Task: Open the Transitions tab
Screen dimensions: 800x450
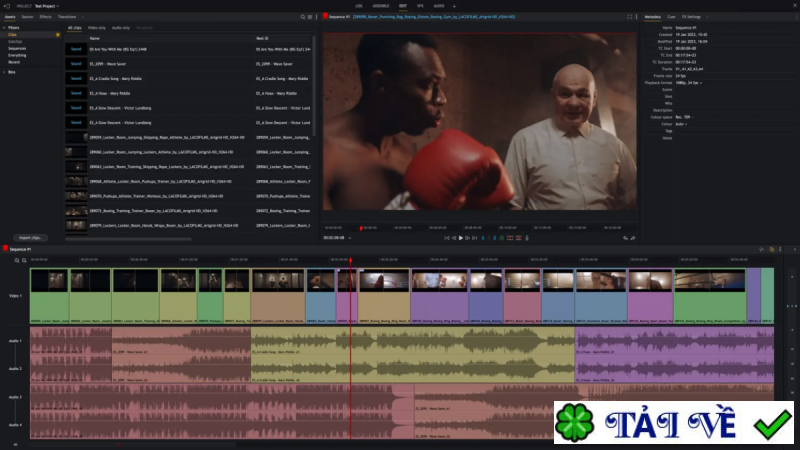Action: coord(66,17)
